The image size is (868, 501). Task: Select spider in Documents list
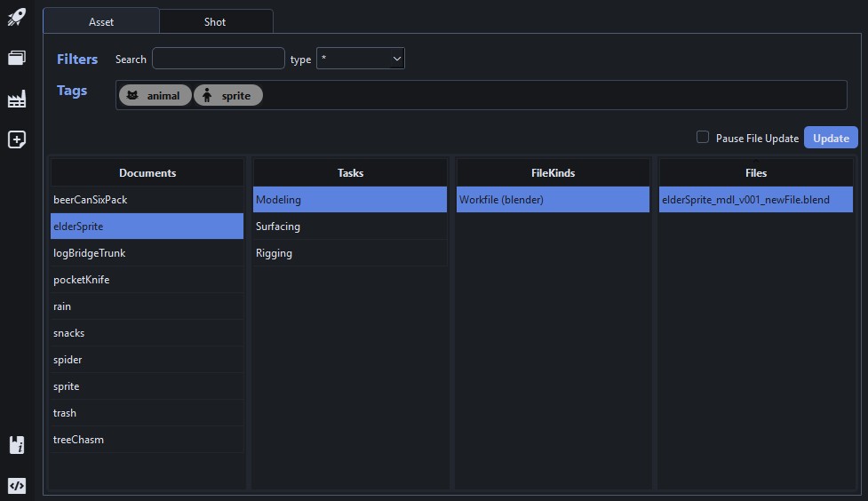[147, 359]
